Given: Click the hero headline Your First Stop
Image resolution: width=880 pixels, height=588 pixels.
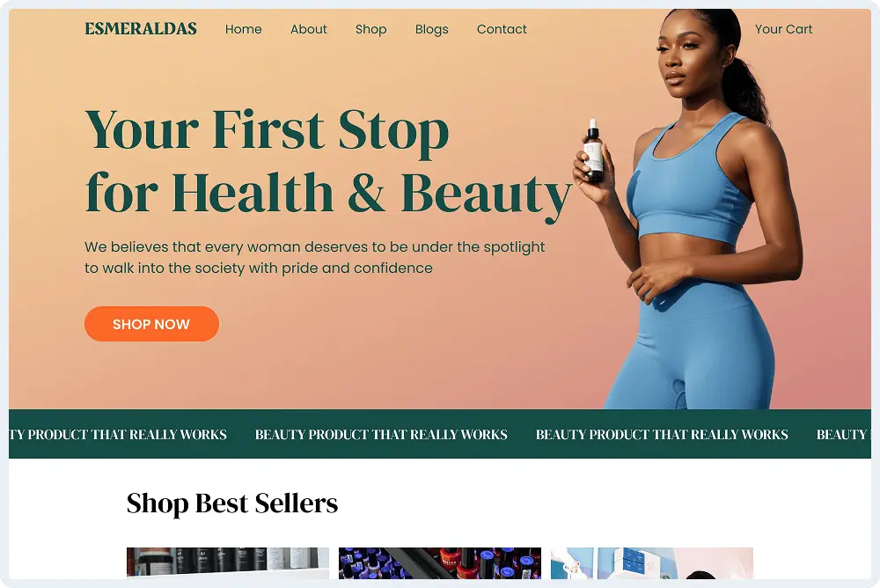Looking at the screenshot, I should pyautogui.click(x=268, y=130).
